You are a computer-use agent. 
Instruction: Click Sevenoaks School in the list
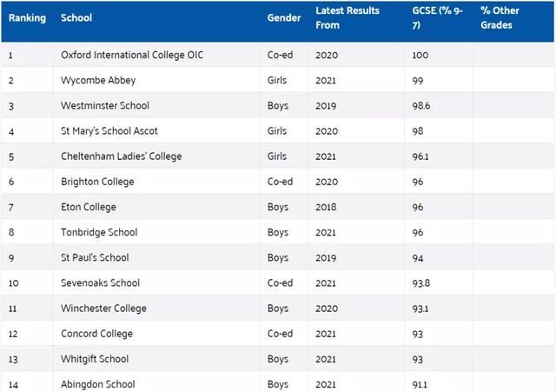pyautogui.click(x=100, y=282)
